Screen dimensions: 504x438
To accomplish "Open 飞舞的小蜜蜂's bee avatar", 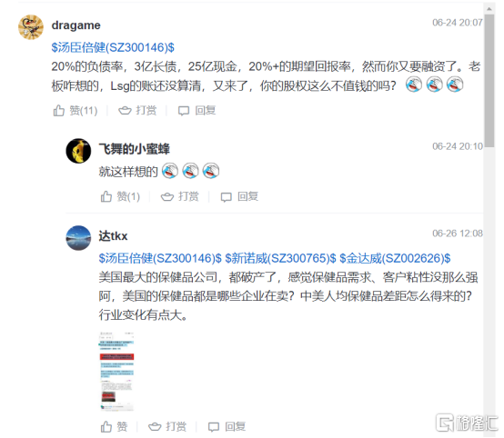I will (78, 151).
